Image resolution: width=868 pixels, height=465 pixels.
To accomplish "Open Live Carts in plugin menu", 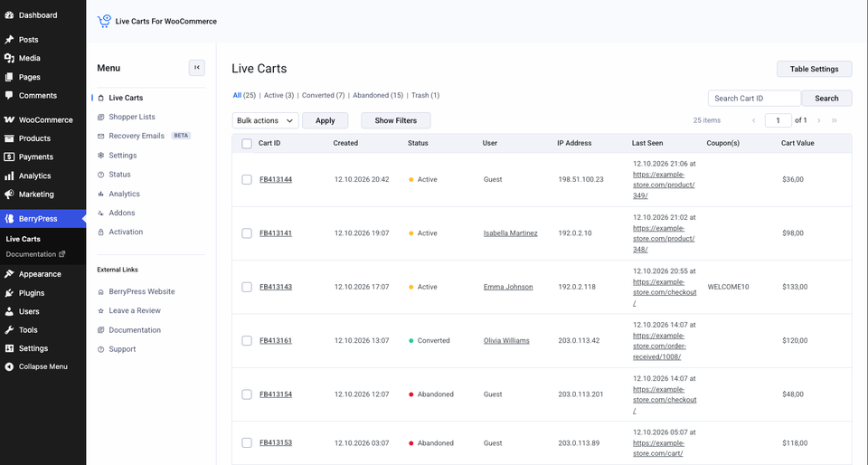I will (x=126, y=98).
